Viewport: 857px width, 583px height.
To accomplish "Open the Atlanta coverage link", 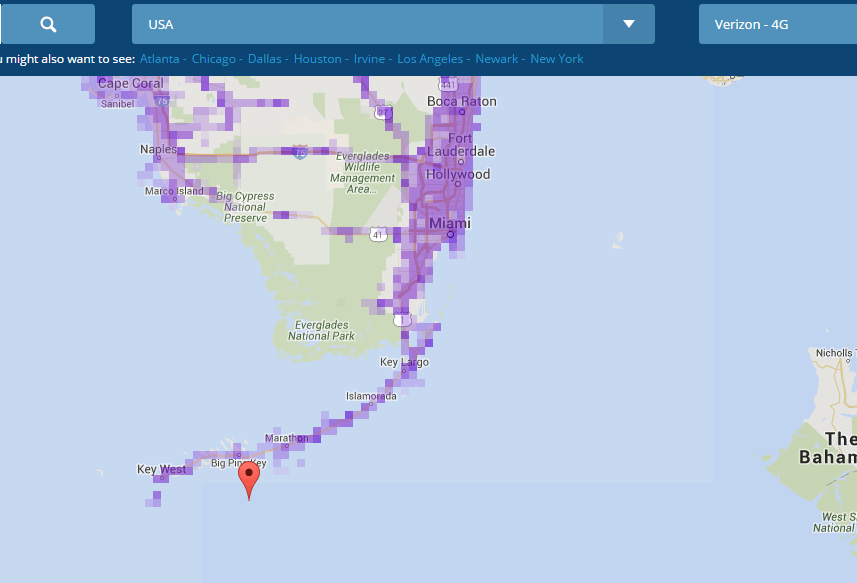I will click(159, 59).
